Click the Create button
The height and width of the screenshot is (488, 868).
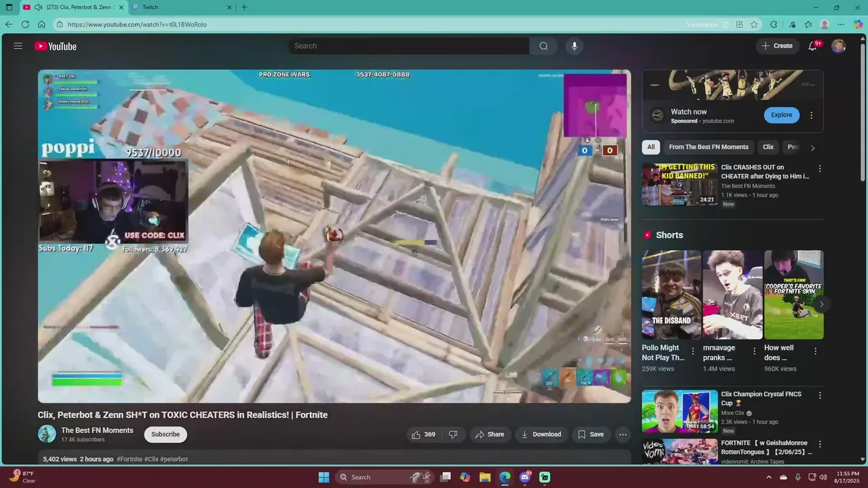[777, 46]
